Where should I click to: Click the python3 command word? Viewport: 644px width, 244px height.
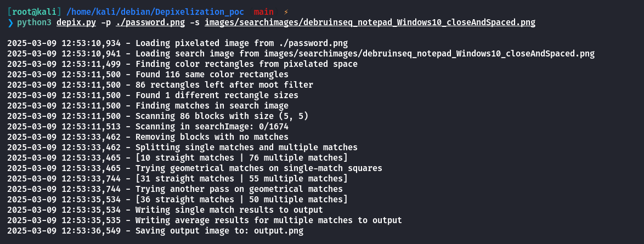(34, 22)
